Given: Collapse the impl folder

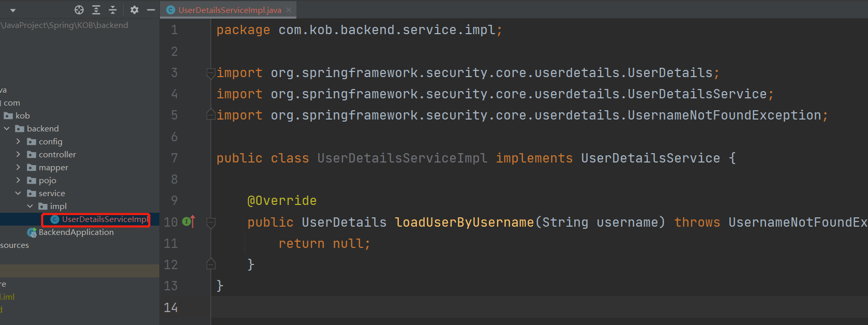Looking at the screenshot, I should (30, 206).
